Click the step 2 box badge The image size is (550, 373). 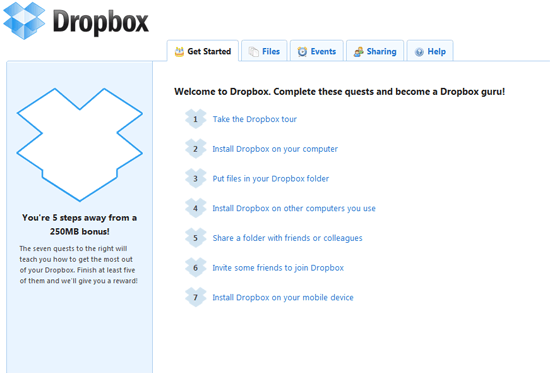coord(195,149)
